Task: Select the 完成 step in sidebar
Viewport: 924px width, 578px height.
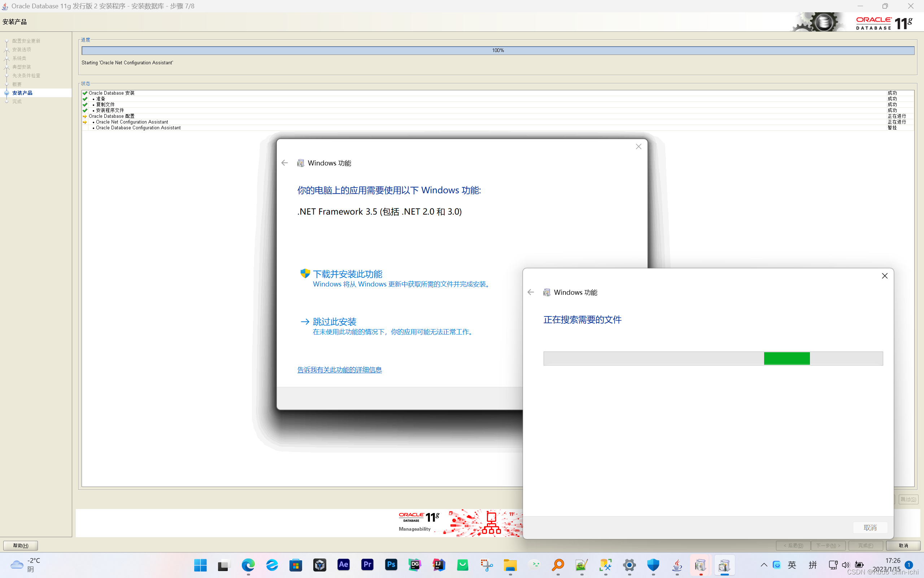Action: click(x=17, y=102)
